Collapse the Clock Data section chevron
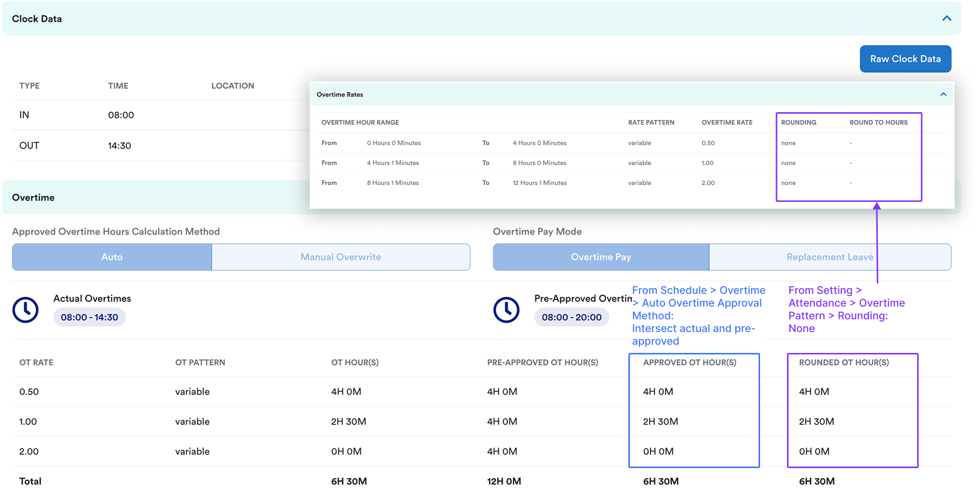Screen dimensions: 980x499 (946, 18)
